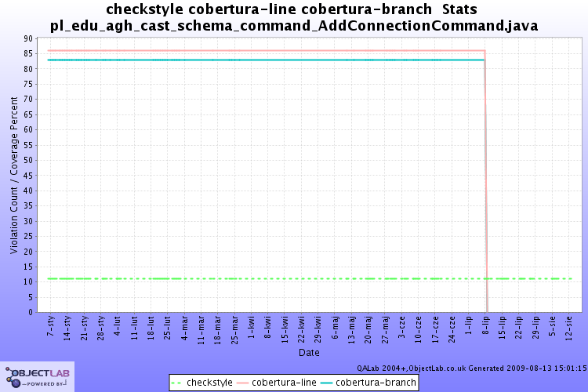This screenshot has height=392, width=588.
Task: Click the 'Violation Count / Coverage Percent' axis label
Action: (14, 175)
